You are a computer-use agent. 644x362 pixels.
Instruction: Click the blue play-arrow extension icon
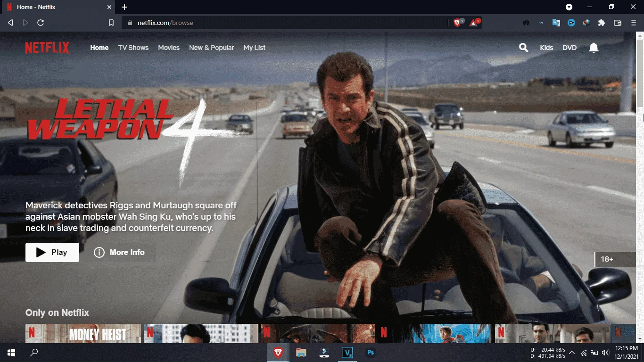tap(571, 23)
